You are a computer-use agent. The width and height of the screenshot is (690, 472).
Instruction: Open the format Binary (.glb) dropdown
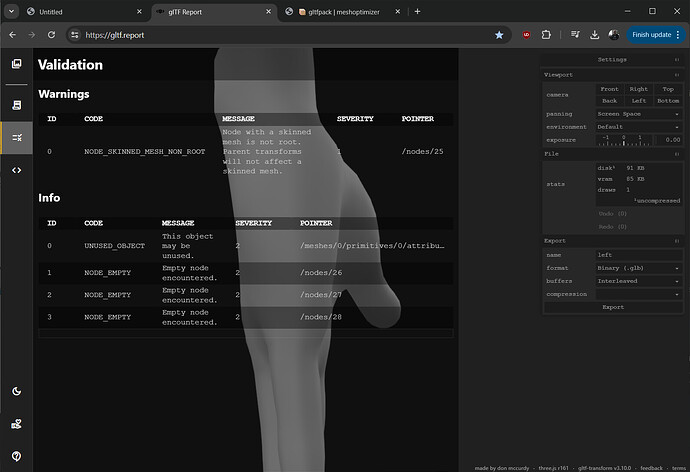[x=638, y=268]
